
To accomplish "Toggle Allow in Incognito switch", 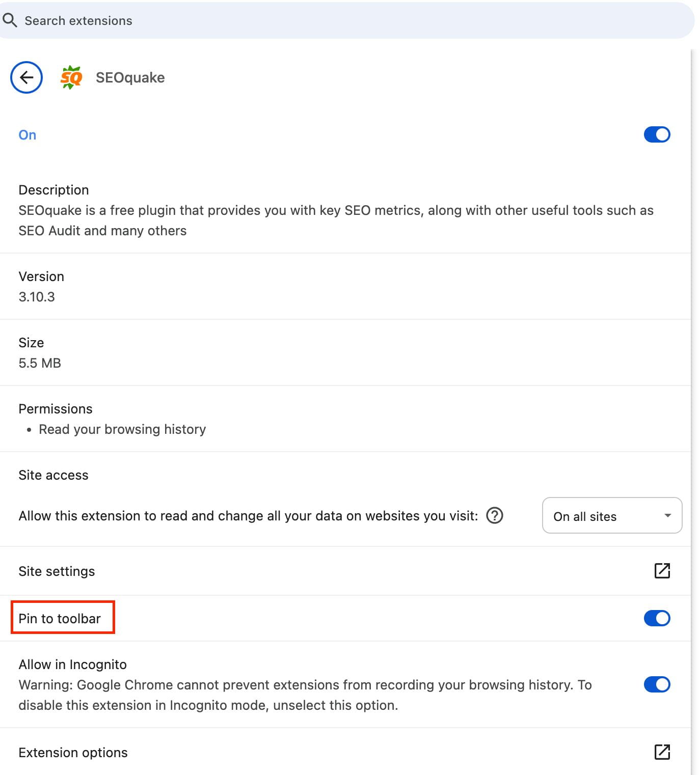I will 657,684.
